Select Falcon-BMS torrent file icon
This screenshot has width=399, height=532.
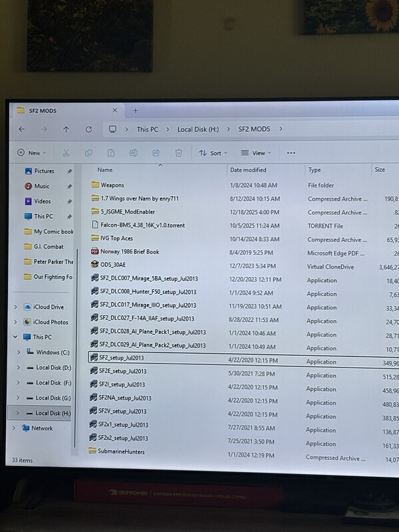(x=95, y=225)
